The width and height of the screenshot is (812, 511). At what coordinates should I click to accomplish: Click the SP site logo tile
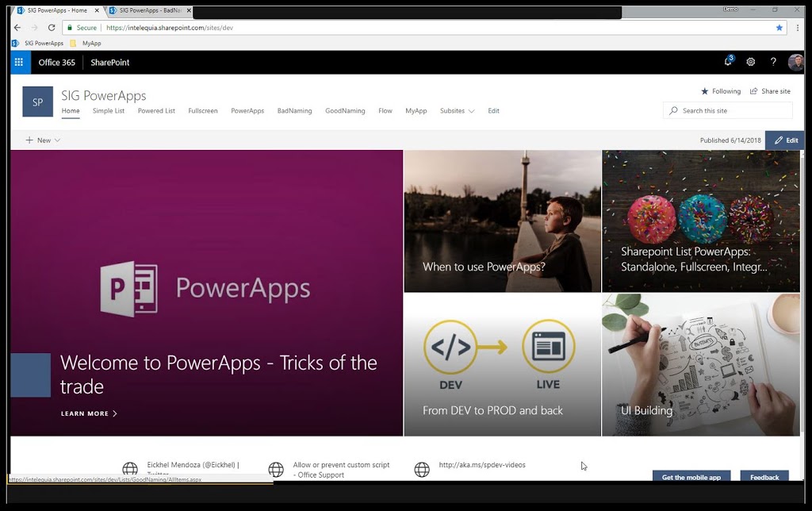click(x=38, y=102)
